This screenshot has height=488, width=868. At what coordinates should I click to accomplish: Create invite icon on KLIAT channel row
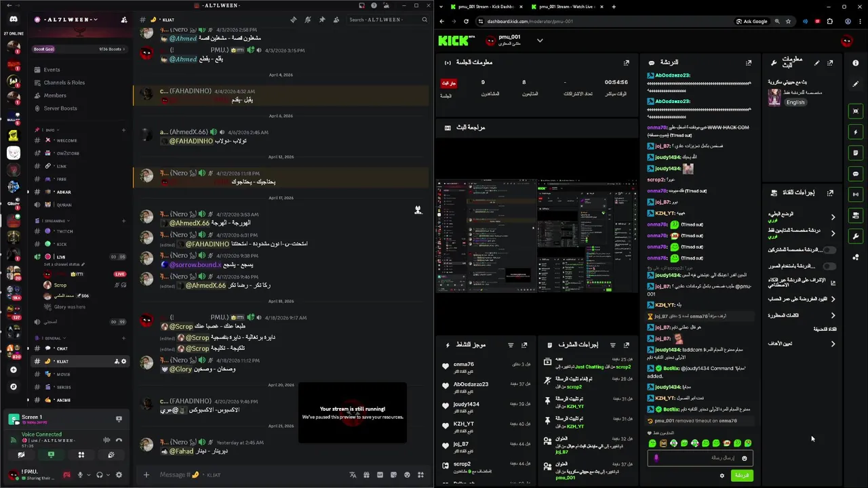[117, 361]
